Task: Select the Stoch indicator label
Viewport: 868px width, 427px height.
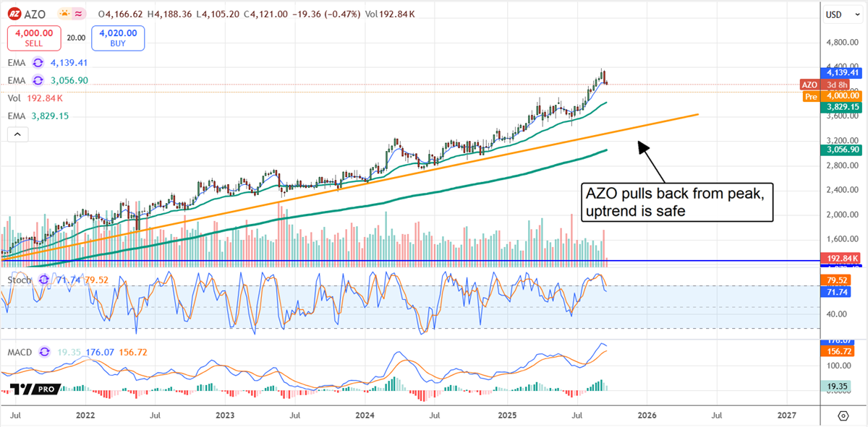Action: click(x=20, y=279)
